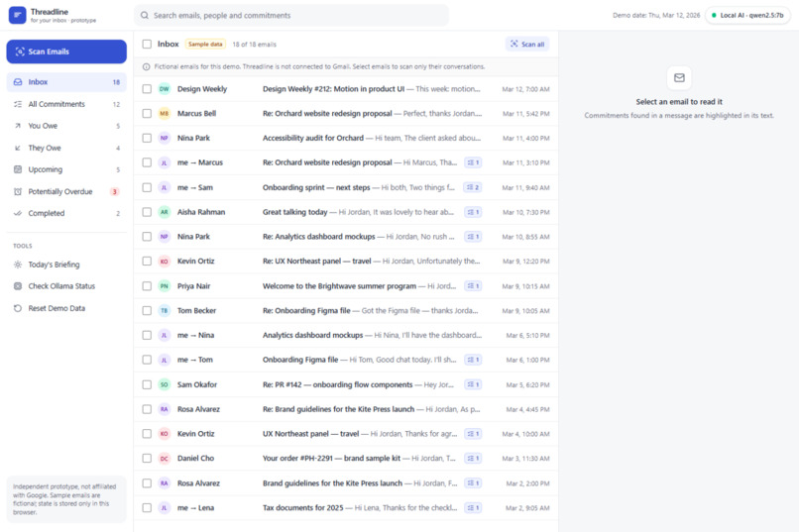Check the Sam Okafor email checkbox

click(x=147, y=384)
